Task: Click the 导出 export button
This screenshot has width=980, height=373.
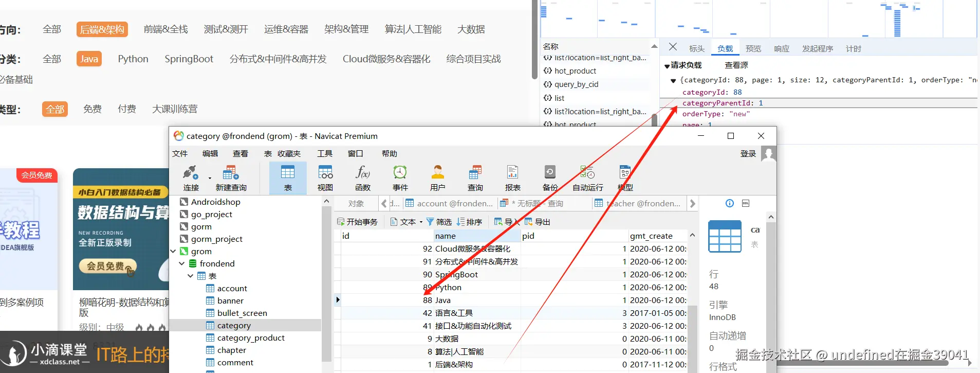Action: pyautogui.click(x=537, y=222)
